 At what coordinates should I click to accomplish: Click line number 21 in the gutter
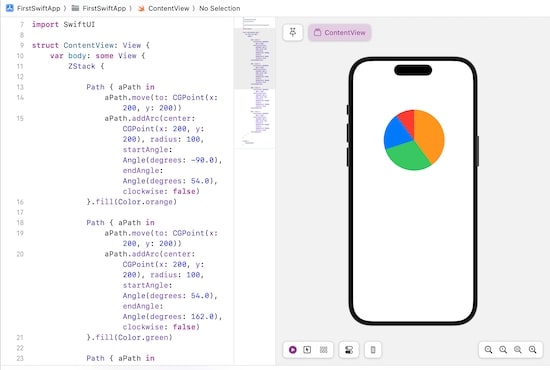20,337
